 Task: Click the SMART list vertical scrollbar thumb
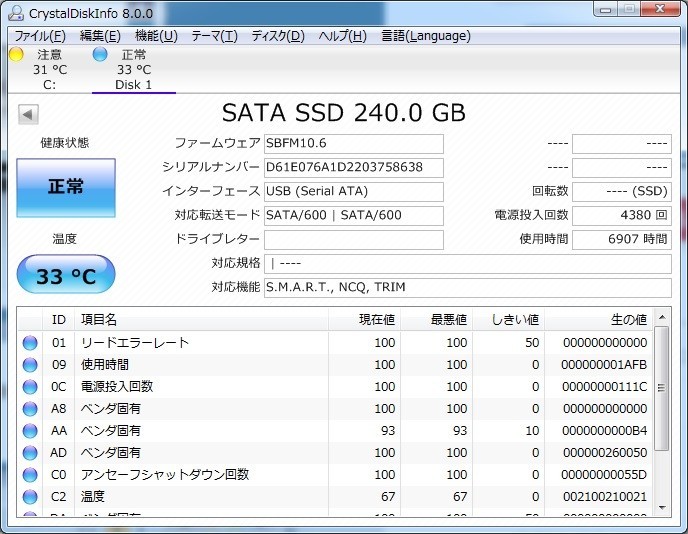(x=662, y=388)
